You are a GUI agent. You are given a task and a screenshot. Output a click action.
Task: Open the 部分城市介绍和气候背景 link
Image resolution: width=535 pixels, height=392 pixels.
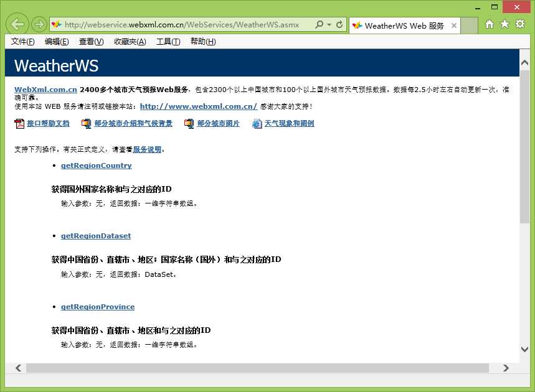133,123
